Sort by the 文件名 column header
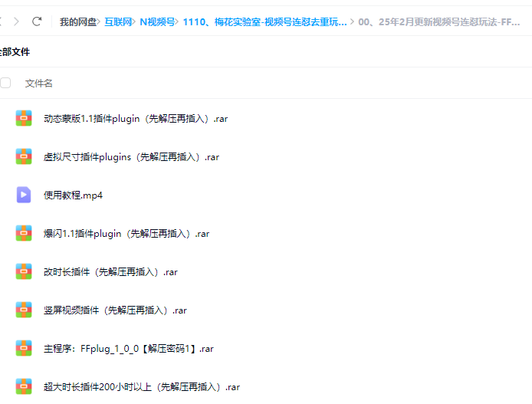The image size is (532, 404). point(39,83)
